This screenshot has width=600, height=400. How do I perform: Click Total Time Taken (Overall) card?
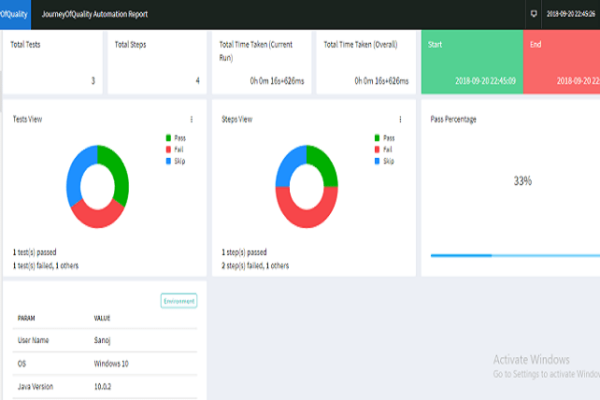366,62
